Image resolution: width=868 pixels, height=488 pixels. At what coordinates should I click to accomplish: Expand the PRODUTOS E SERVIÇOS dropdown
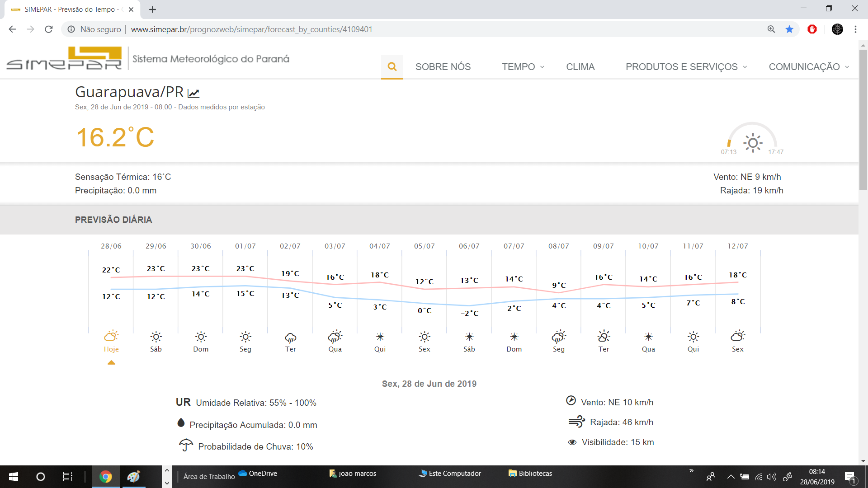[686, 67]
